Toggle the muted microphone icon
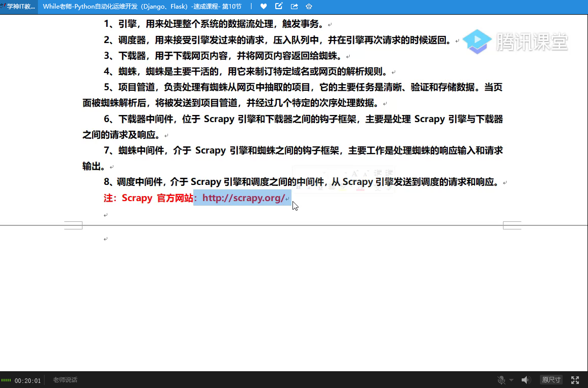The image size is (588, 388). point(501,380)
